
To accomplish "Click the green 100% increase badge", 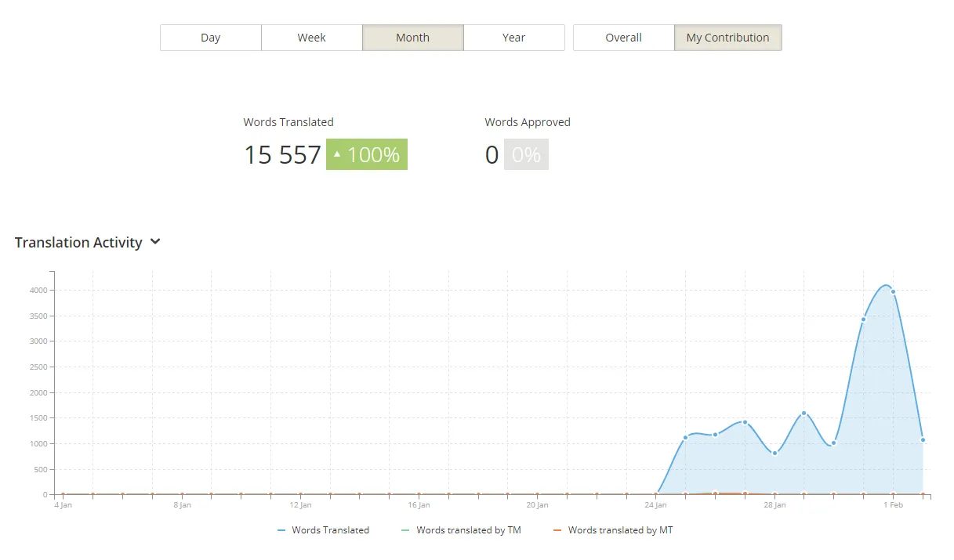I will coord(367,155).
